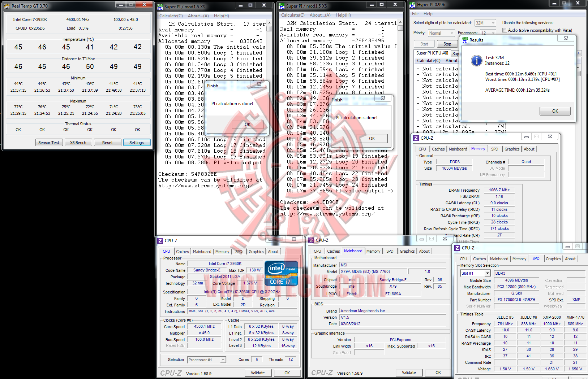Click Validate in CPU-Z Mainboard window

coord(409,373)
